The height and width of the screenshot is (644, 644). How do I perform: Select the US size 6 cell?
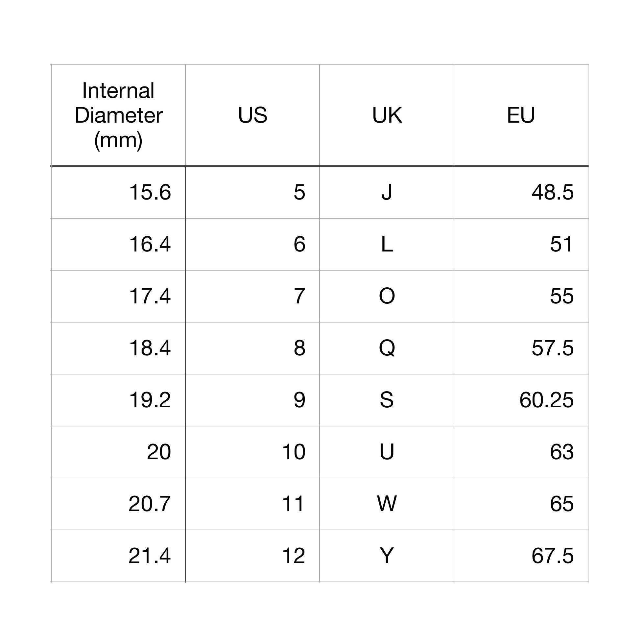coord(299,244)
